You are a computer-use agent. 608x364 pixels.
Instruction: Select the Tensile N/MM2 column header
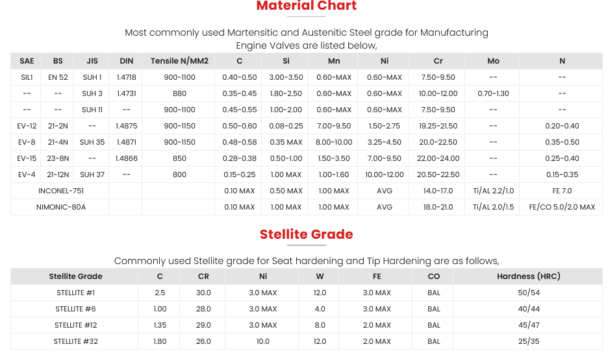point(179,61)
